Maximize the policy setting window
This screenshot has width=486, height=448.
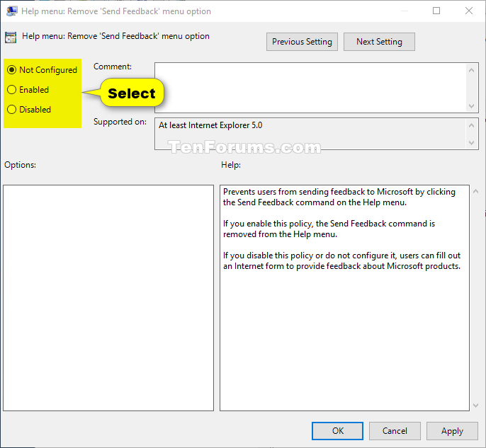[x=436, y=11]
